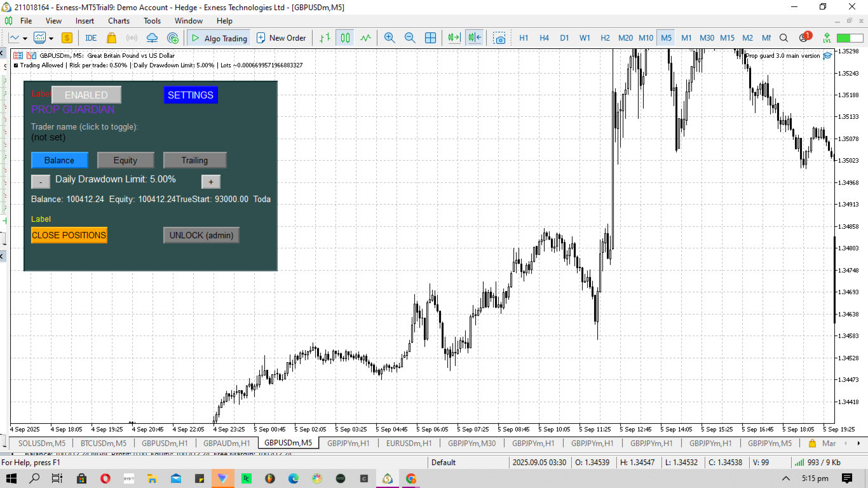
Task: Click the dollar sign trading icon
Action: pyautogui.click(x=67, y=38)
